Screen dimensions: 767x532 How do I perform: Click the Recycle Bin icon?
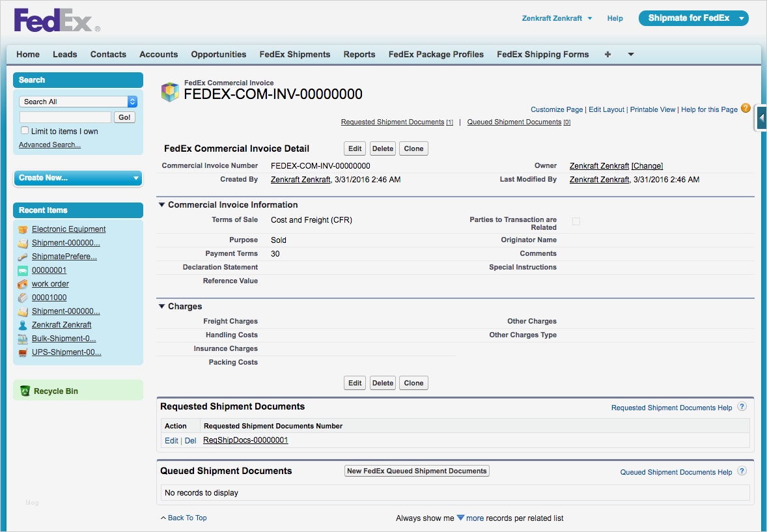(x=25, y=391)
